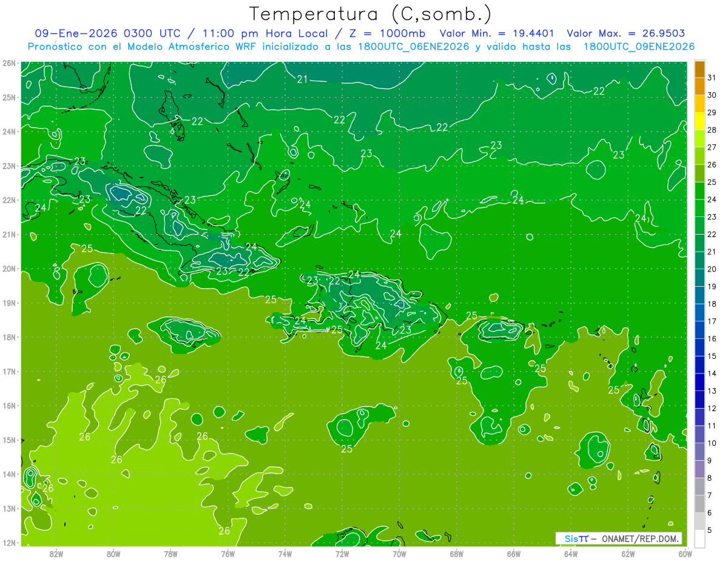The width and height of the screenshot is (728, 562).
Task: Click the 66W longitude axis label
Action: [x=514, y=553]
